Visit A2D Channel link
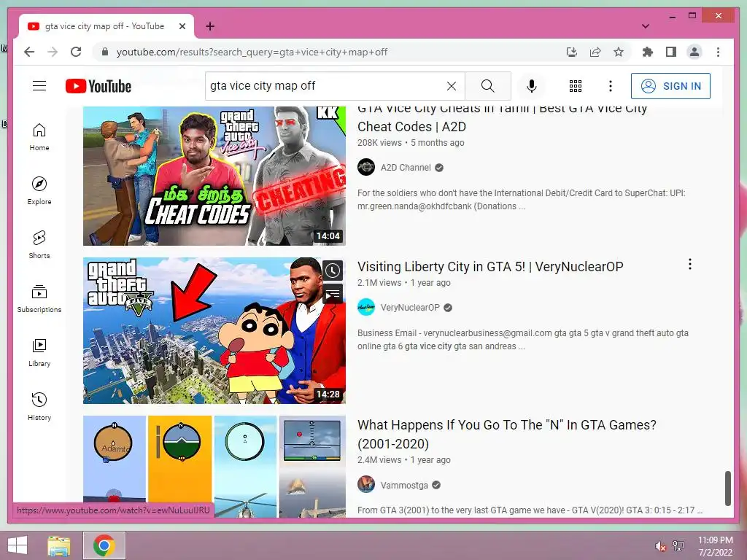The width and height of the screenshot is (747, 560). [x=406, y=168]
